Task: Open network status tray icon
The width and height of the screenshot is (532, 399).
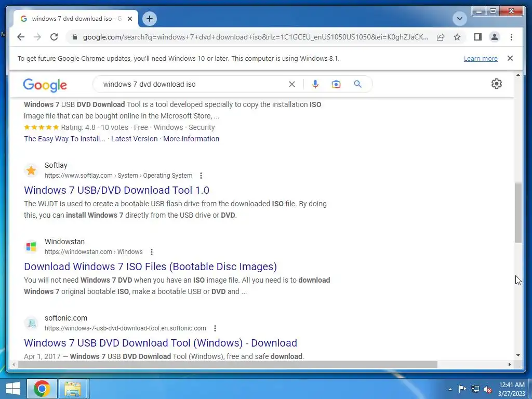Action: [x=475, y=389]
